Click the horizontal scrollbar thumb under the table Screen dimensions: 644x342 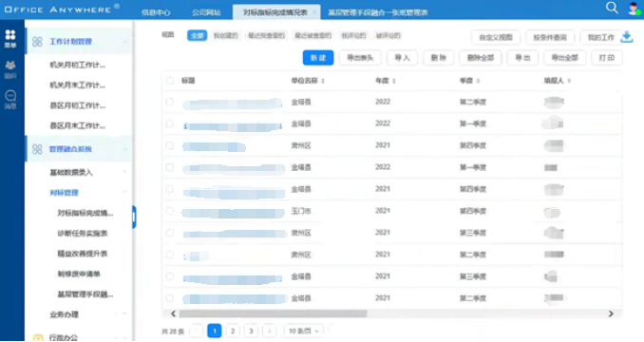tap(274, 313)
